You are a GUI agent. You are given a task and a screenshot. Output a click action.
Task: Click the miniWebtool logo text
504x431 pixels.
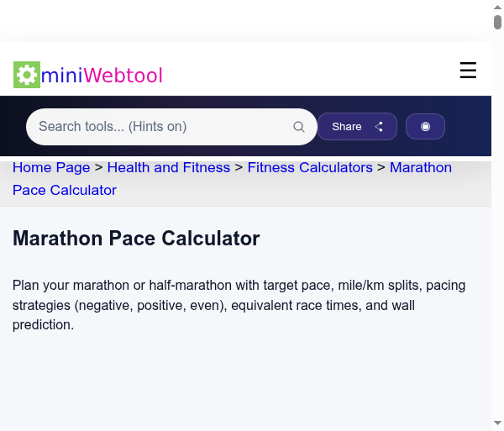point(102,76)
